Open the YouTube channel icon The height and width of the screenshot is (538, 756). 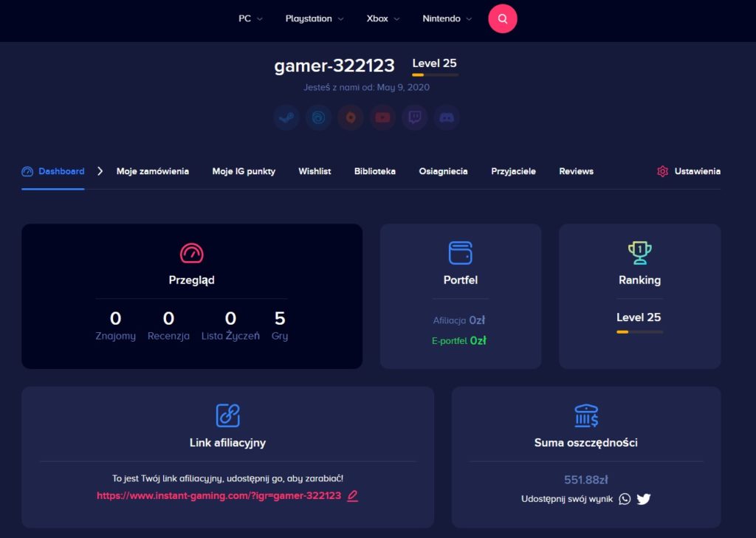coord(382,117)
